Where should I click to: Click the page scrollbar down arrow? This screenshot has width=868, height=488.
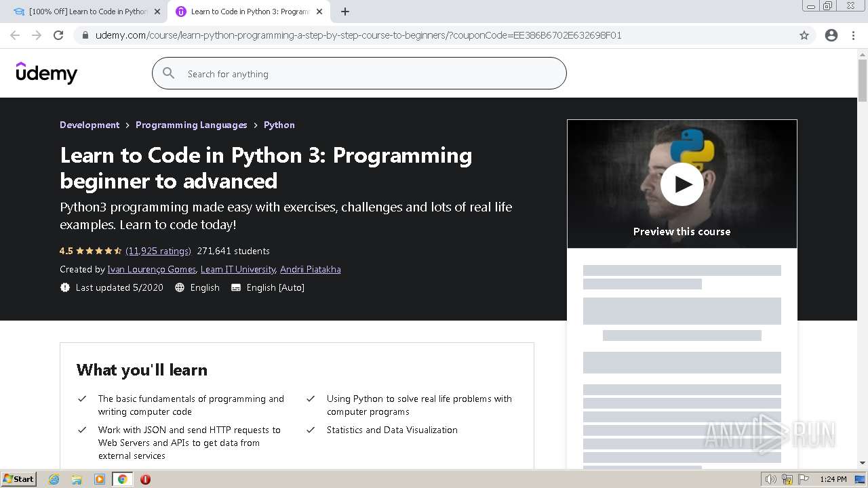863,463
